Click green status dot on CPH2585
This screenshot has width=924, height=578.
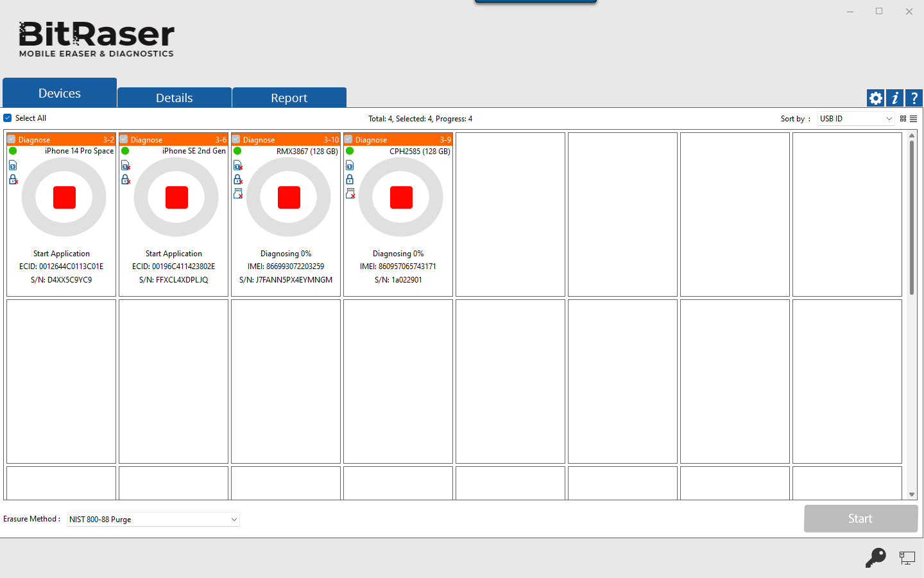pos(350,151)
